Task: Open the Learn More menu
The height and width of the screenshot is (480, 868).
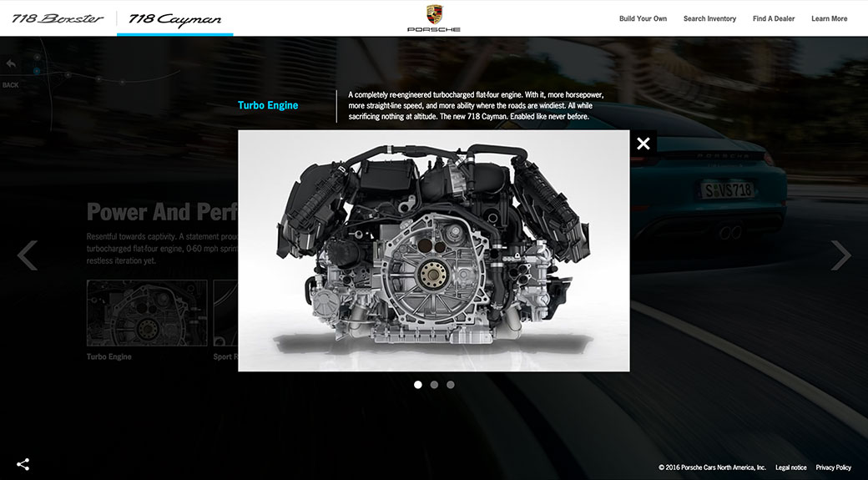Action: (830, 18)
